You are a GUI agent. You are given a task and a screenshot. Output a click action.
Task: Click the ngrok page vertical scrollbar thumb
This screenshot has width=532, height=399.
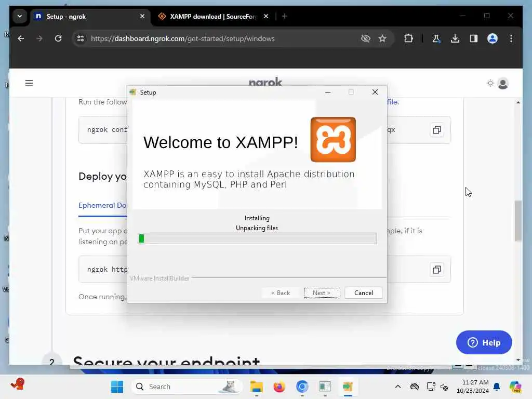click(x=518, y=220)
